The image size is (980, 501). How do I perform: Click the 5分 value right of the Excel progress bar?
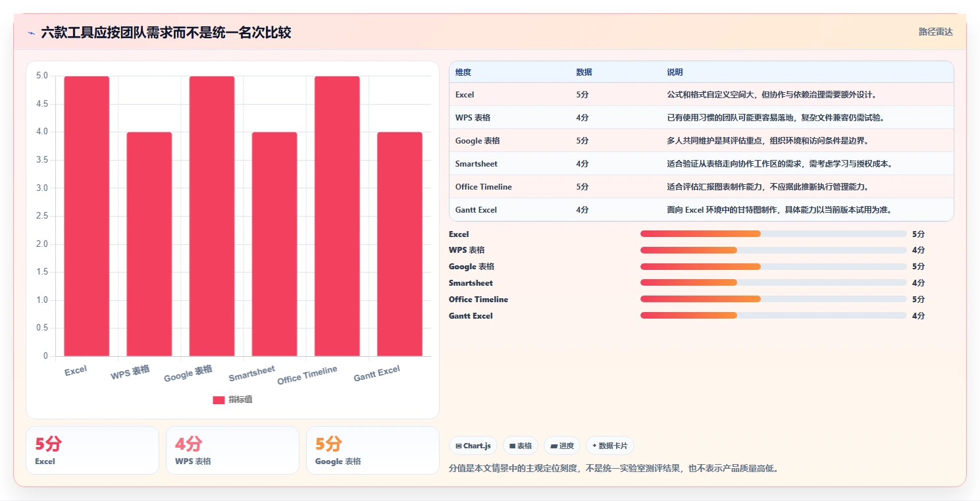(918, 234)
